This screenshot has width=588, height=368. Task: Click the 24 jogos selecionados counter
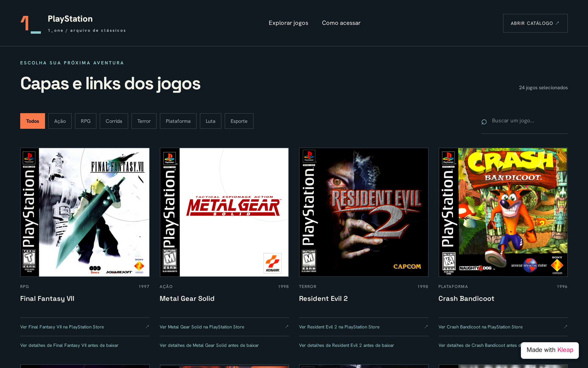(543, 88)
